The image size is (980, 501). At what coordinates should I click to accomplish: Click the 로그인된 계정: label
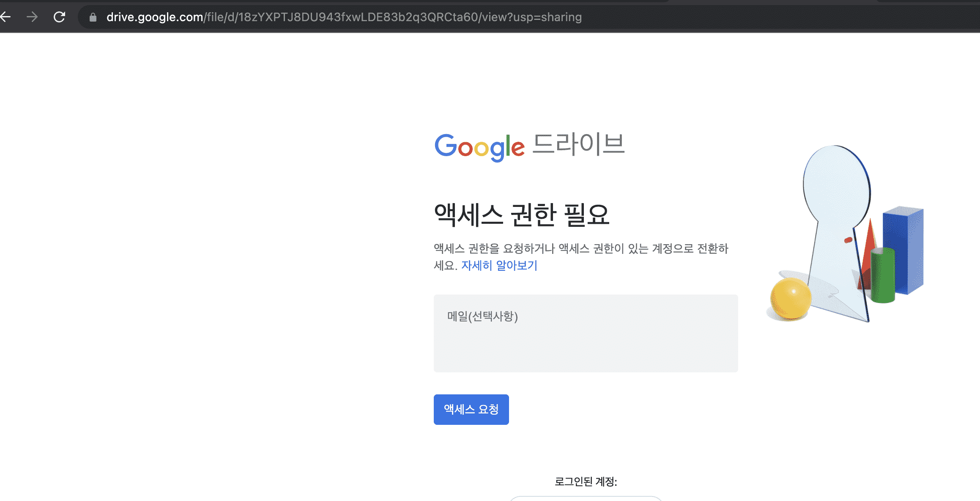(586, 482)
